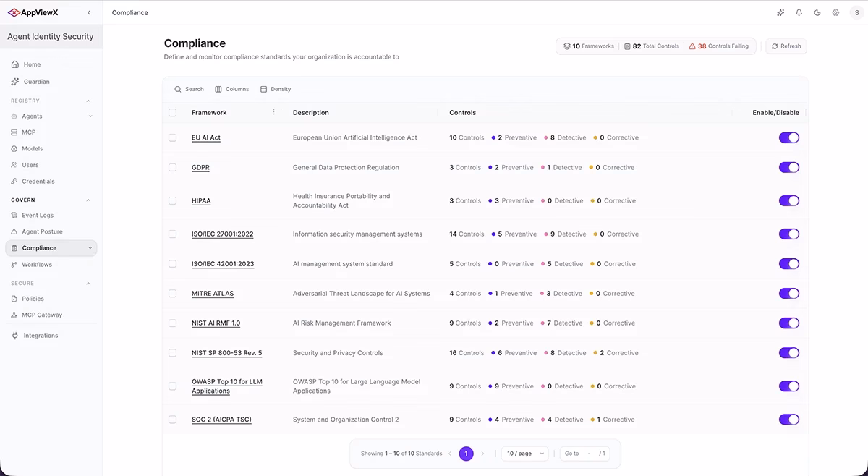This screenshot has height=476, width=868.
Task: Click the Users icon in the sidebar
Action: pos(14,165)
